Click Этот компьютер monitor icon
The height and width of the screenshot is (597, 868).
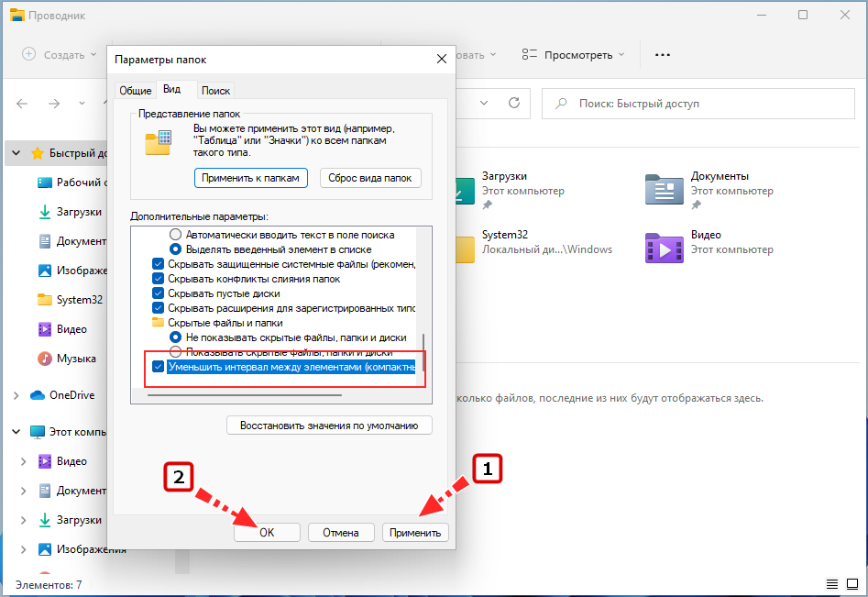37,432
